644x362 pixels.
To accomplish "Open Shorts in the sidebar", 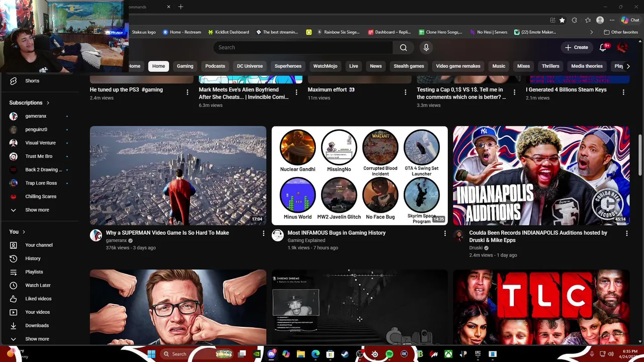I will 32,80.
